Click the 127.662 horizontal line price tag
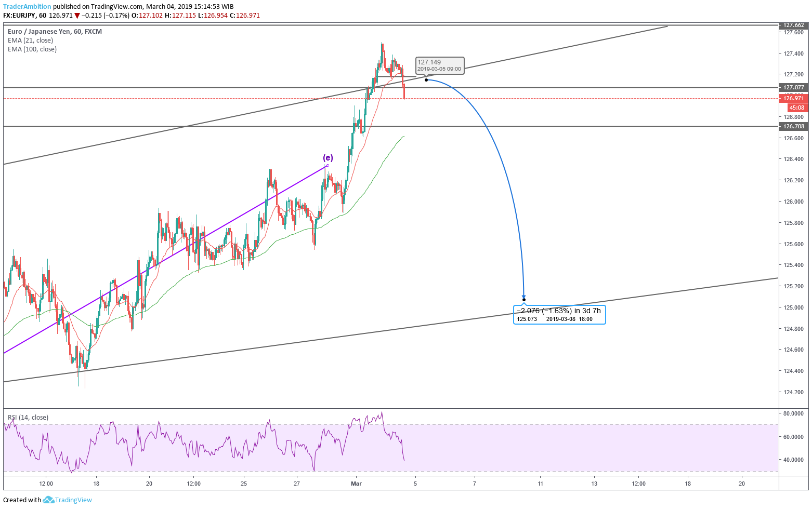Viewport: 812px width, 509px height. (793, 25)
